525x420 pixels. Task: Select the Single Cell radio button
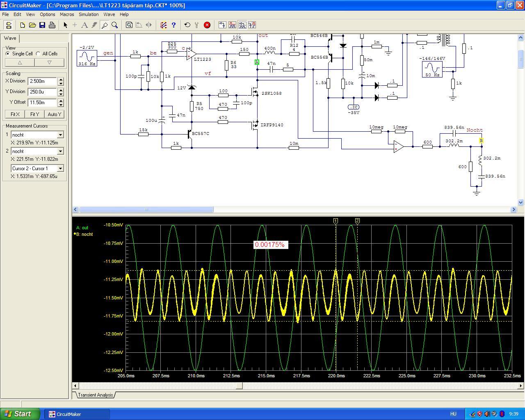[x=8, y=54]
